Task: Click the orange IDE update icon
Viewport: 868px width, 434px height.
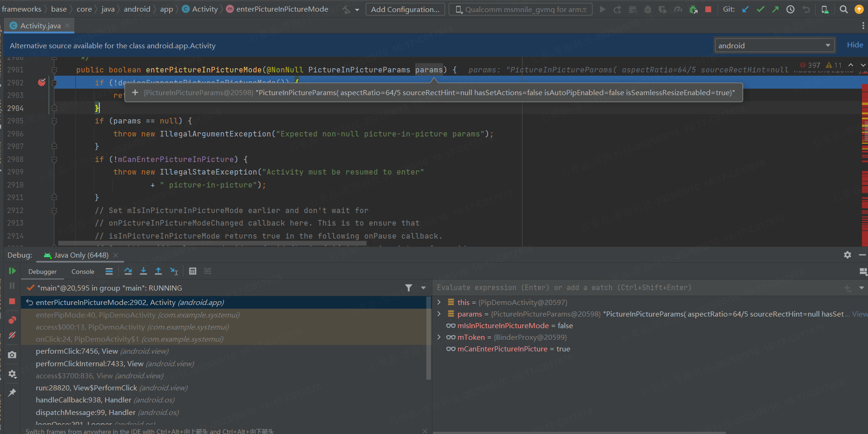Action: coord(859,9)
